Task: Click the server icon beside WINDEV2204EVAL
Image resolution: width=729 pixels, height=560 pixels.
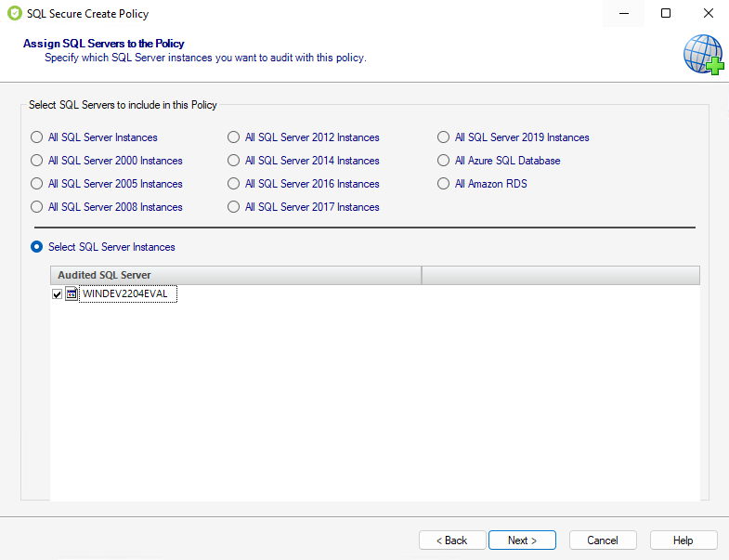Action: click(x=72, y=294)
